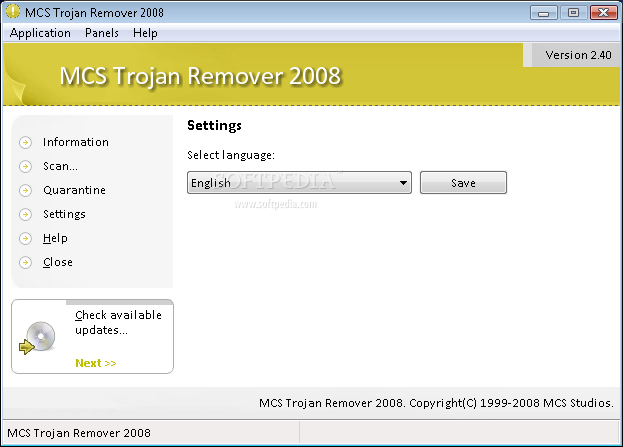623x447 pixels.
Task: Open the Quarantine panel
Action: [74, 190]
